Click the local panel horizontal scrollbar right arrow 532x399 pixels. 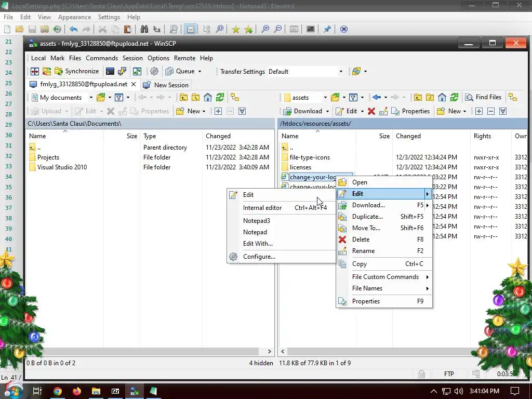point(270,352)
